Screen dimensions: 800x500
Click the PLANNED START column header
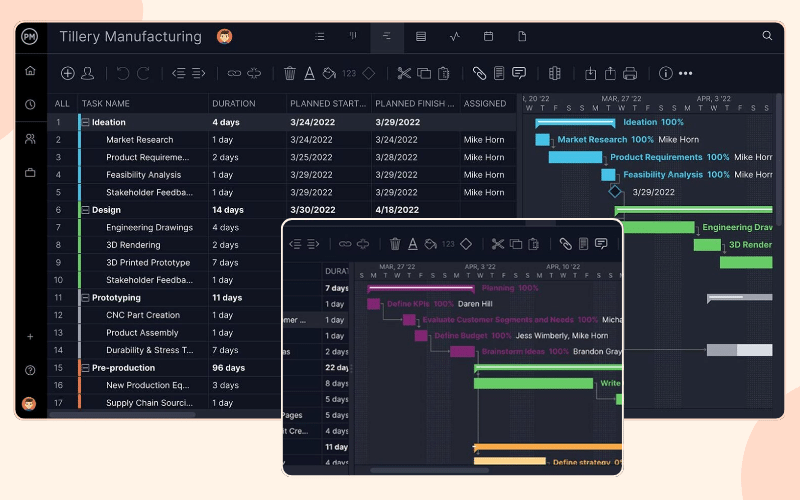pos(328,104)
